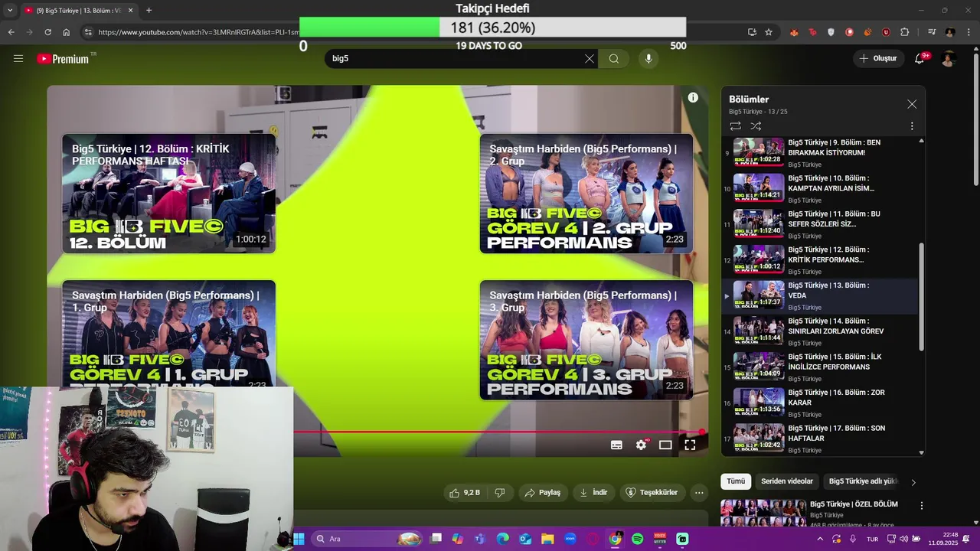Open 11. Bölüm: BU SEFER SÖZLERİ SİZ

click(x=819, y=224)
